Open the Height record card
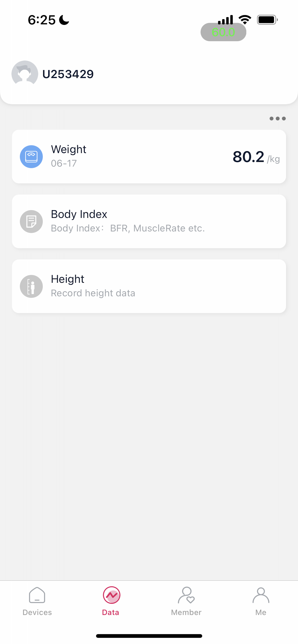This screenshot has width=298, height=644. 149,286
